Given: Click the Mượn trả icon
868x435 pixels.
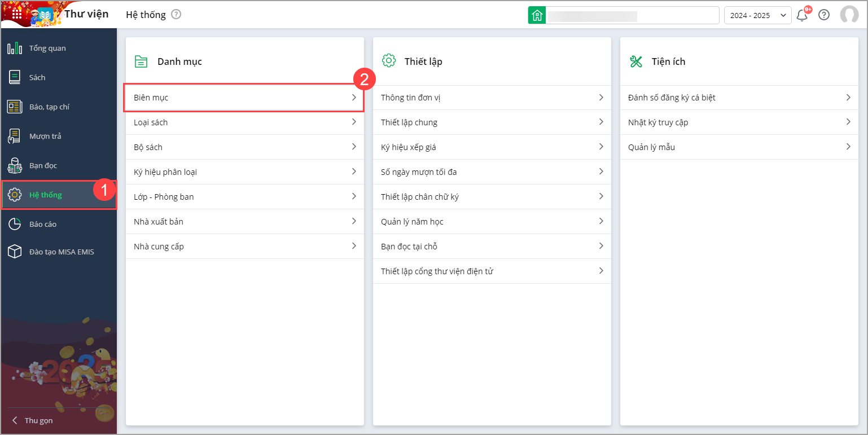Looking at the screenshot, I should 15,136.
